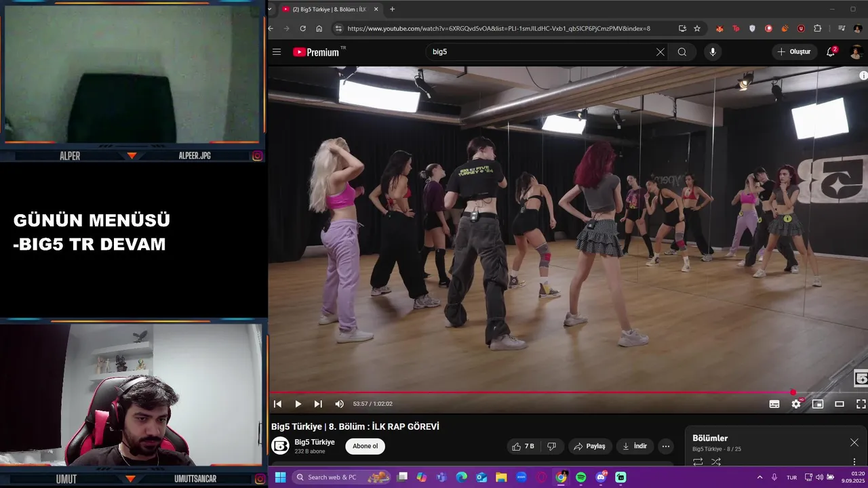
Task: Open the Tp extension icon
Action: (736, 28)
